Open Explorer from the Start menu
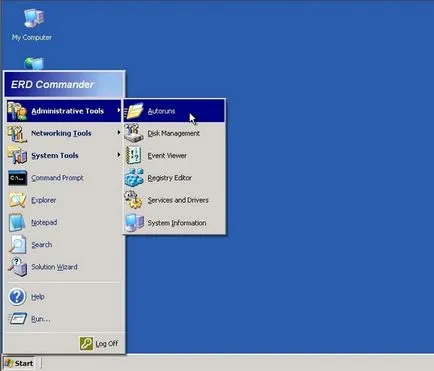434x371 pixels. [64, 200]
